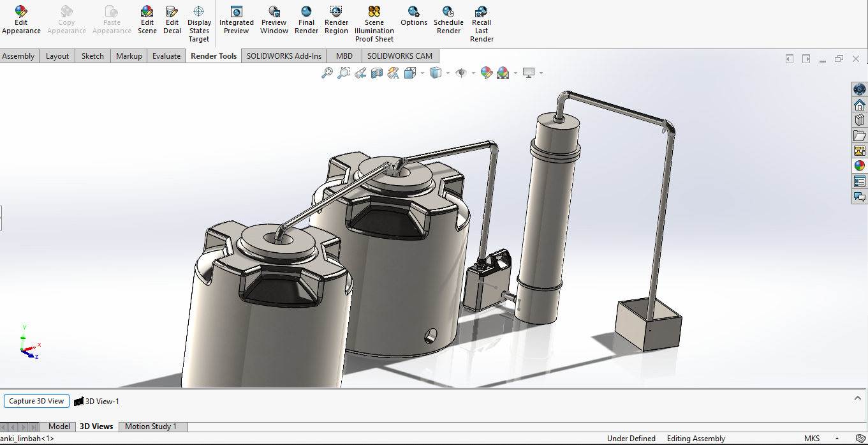The height and width of the screenshot is (445, 868).
Task: Start the Integrated Preview
Action: point(236,20)
